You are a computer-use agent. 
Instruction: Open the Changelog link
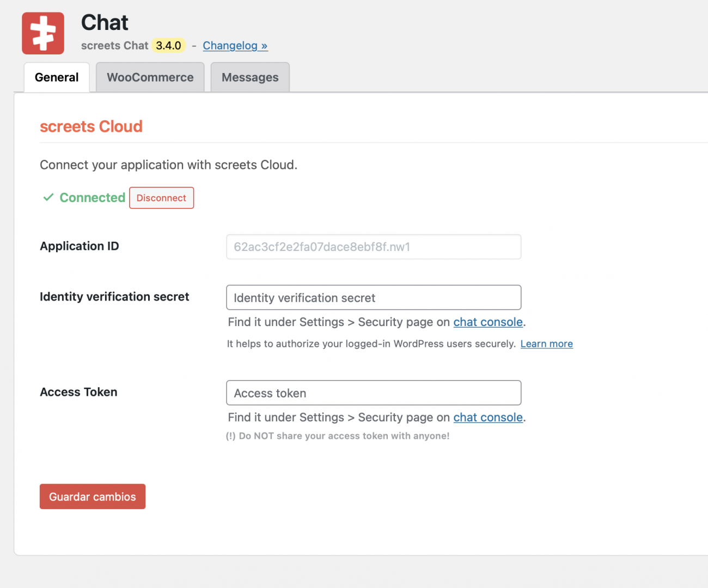click(235, 46)
